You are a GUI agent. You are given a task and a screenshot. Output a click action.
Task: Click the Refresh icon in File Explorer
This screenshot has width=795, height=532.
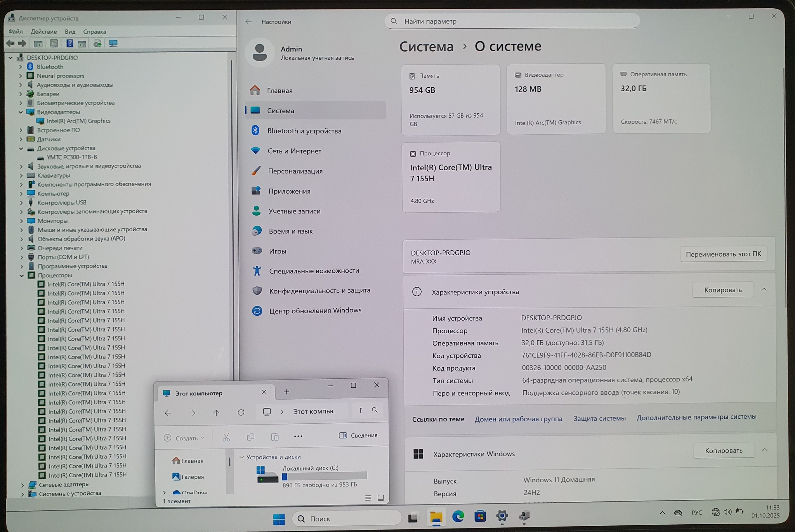[x=241, y=412]
